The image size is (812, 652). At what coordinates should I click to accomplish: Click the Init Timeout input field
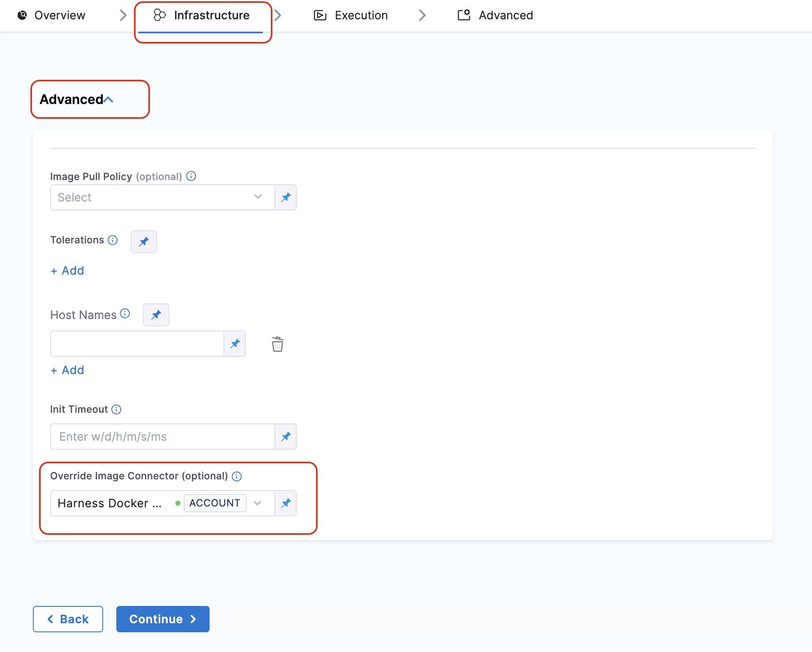point(162,437)
